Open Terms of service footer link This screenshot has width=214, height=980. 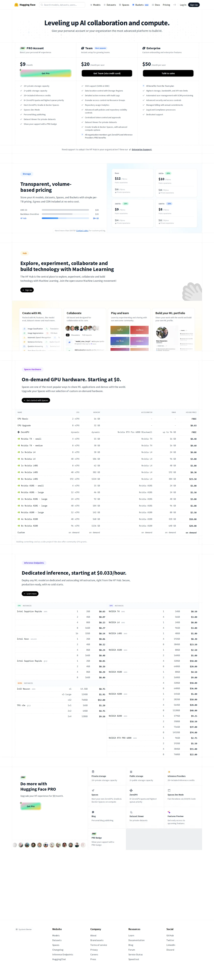tap(99, 945)
